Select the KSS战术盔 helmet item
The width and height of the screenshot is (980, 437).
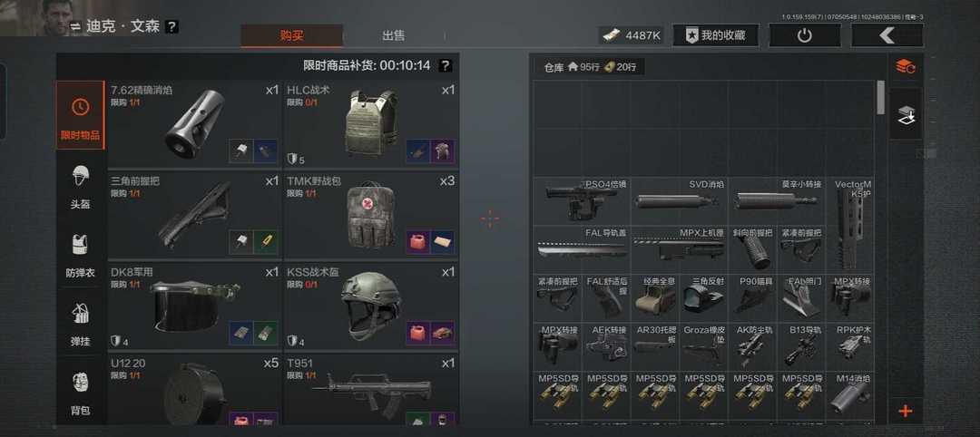pos(371,306)
